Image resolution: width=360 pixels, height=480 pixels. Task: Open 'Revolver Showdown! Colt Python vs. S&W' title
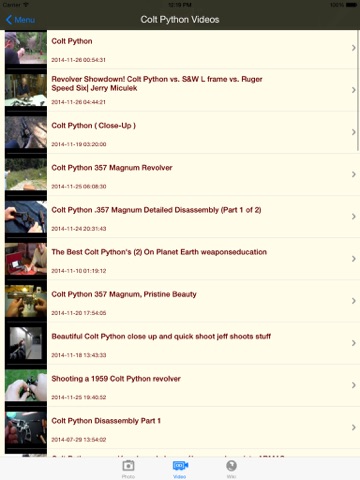pos(157,84)
